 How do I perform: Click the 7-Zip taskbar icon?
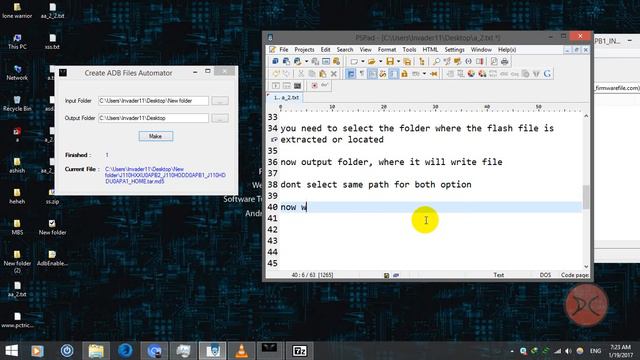(300, 351)
